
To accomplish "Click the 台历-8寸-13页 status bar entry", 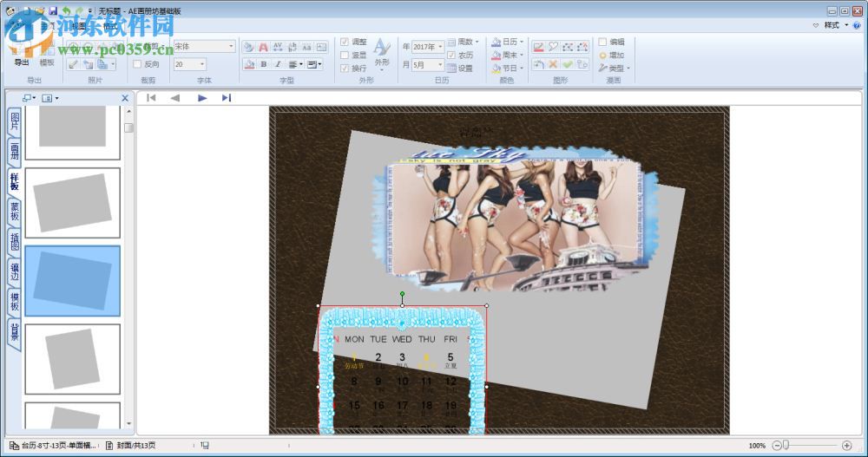I will click(x=53, y=446).
